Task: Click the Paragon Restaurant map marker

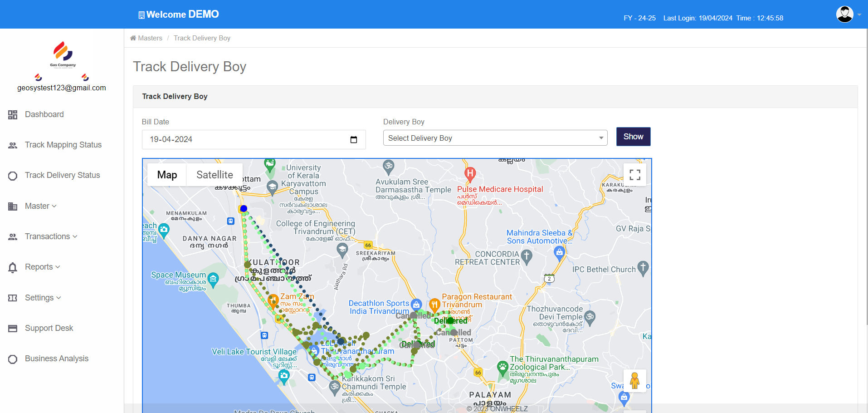Action: [434, 305]
